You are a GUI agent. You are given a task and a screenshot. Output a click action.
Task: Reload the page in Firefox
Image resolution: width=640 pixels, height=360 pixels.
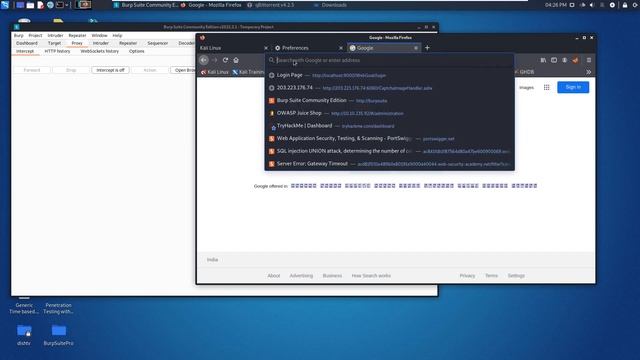(225, 60)
